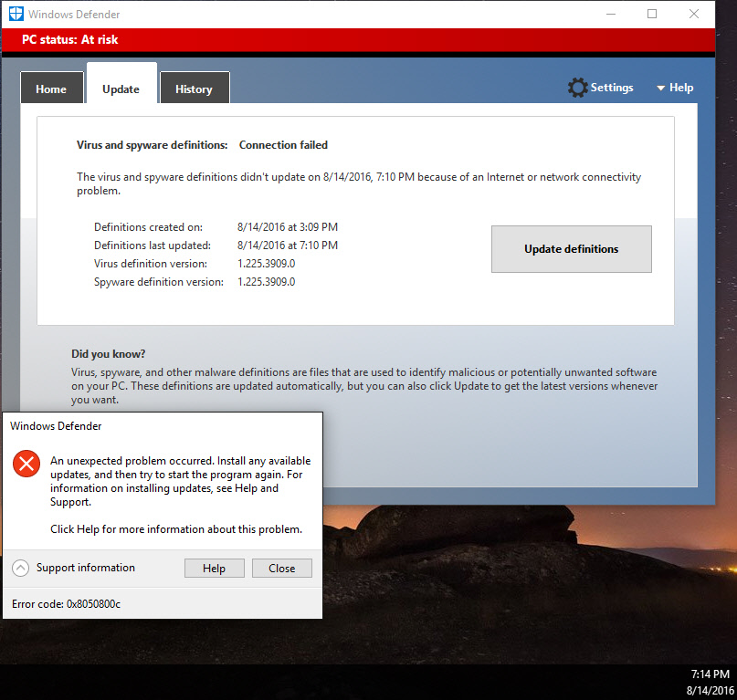
Task: Click the virus definition version number 1.225.3909.0
Action: click(267, 264)
